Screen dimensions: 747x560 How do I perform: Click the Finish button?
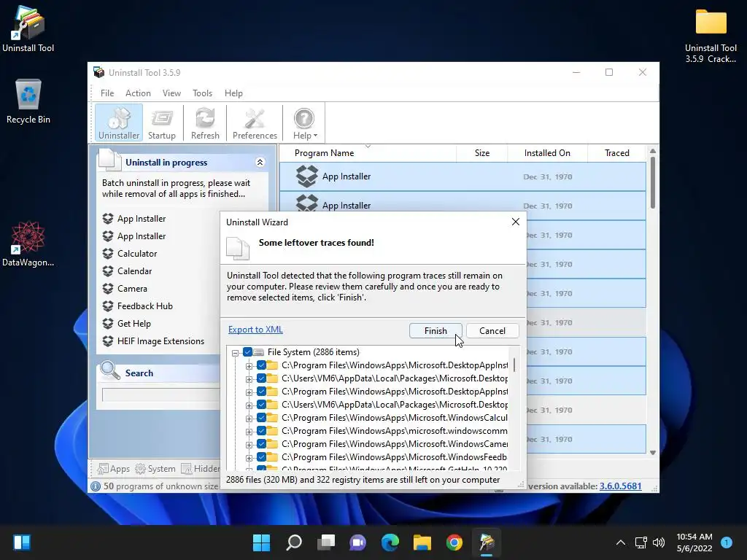(436, 331)
